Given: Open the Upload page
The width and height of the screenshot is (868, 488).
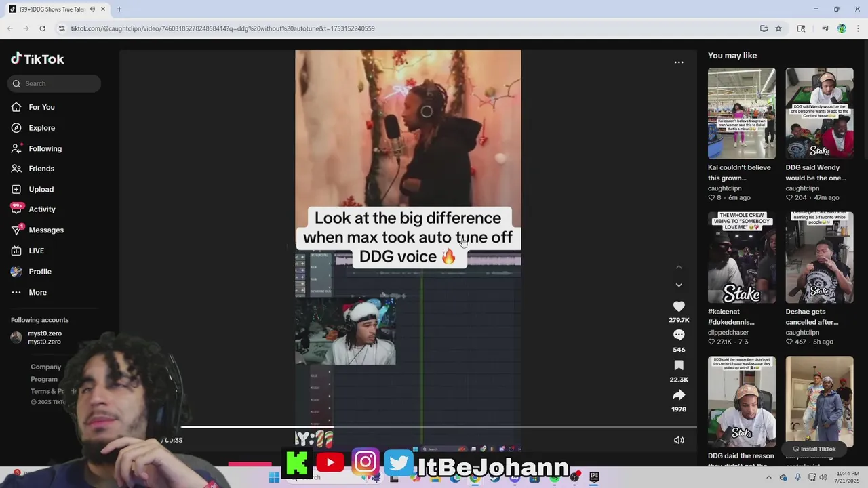Looking at the screenshot, I should (x=41, y=189).
